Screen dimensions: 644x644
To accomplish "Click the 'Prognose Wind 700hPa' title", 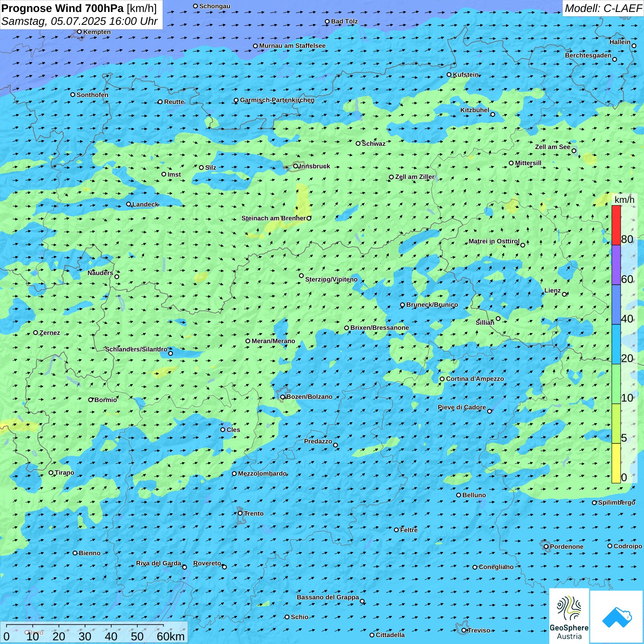I will (x=63, y=8).
